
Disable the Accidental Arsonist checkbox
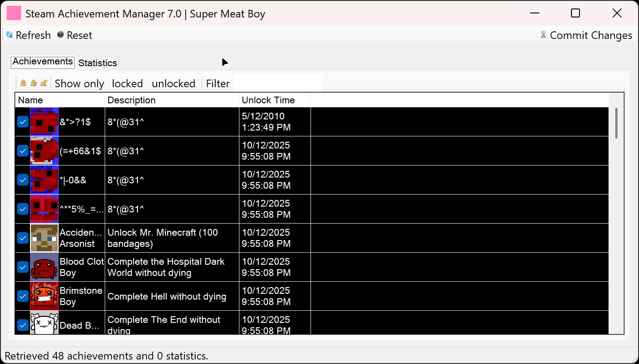pyautogui.click(x=23, y=238)
